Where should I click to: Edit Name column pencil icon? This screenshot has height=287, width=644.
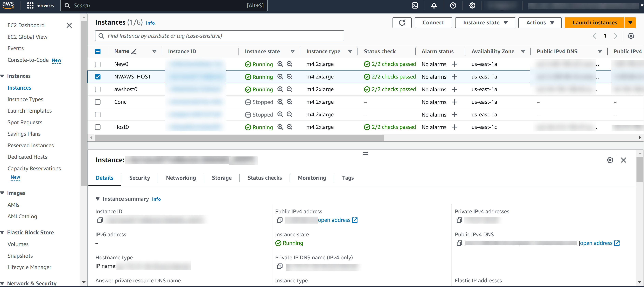[134, 52]
